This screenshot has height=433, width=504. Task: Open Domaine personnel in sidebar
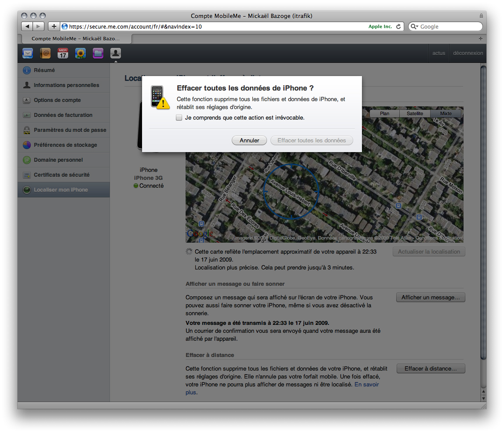[64, 160]
